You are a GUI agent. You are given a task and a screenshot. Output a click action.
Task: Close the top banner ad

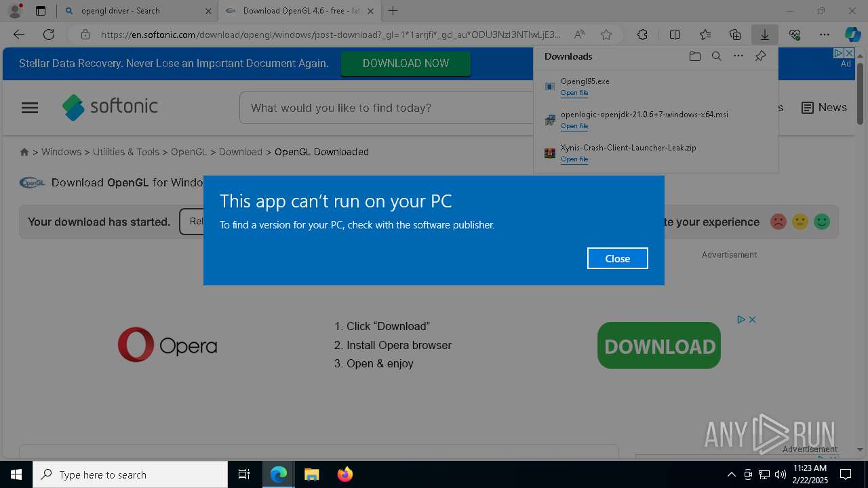pyautogui.click(x=849, y=53)
